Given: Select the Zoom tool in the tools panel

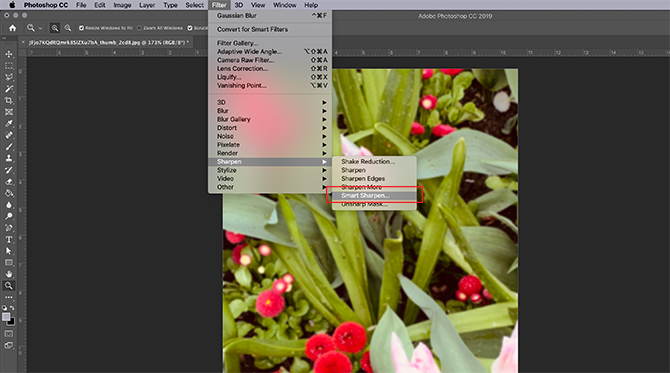Looking at the screenshot, I should [x=9, y=285].
